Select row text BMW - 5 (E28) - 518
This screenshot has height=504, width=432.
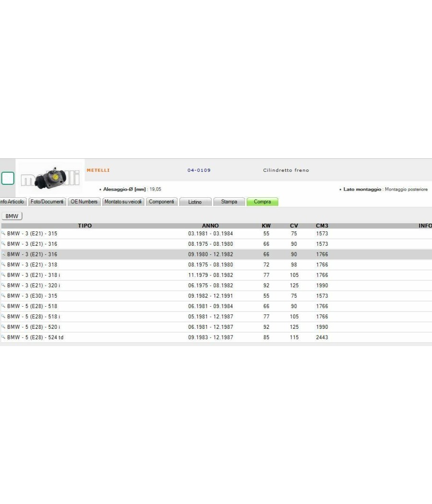tap(32, 306)
